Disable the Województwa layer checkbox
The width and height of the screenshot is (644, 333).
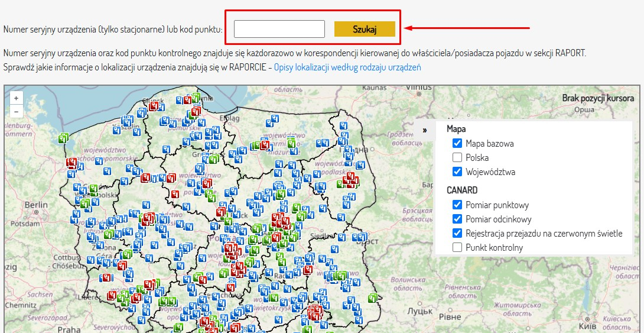click(457, 172)
